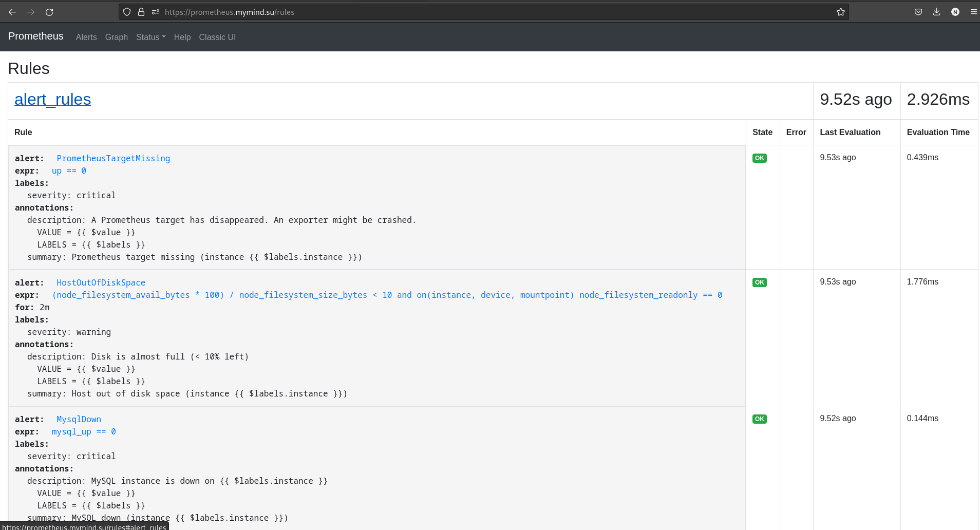Click the State column header
The height and width of the screenshot is (530, 980).
tap(762, 132)
